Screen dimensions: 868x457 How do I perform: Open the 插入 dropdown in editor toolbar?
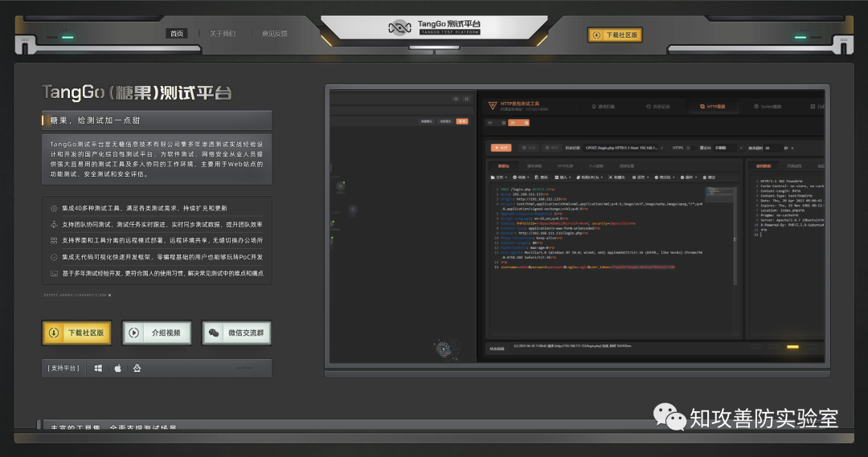563,177
